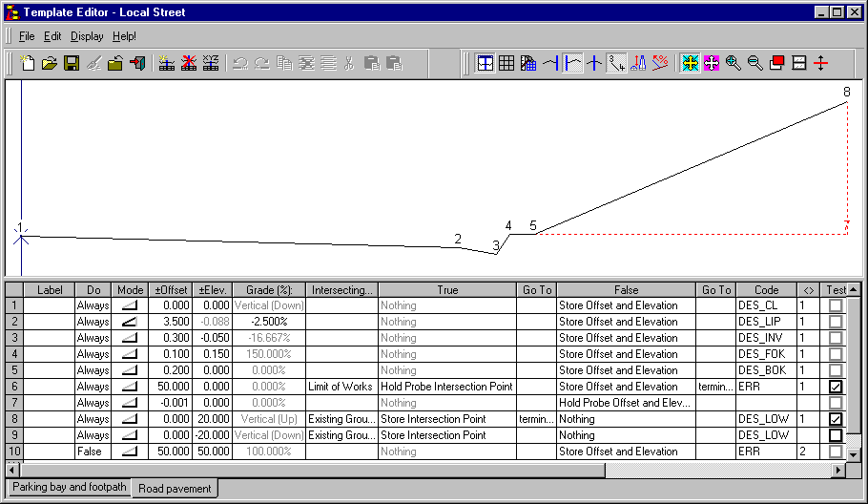868x504 pixels.
Task: Click the Redo arrow icon
Action: (262, 63)
